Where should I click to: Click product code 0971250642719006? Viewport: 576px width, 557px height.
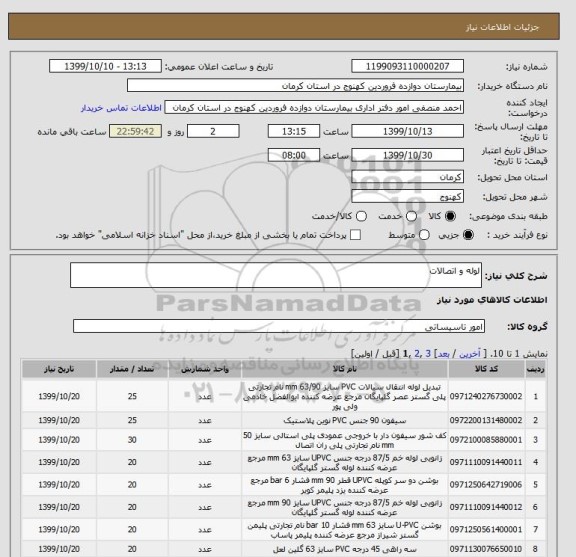486,485
